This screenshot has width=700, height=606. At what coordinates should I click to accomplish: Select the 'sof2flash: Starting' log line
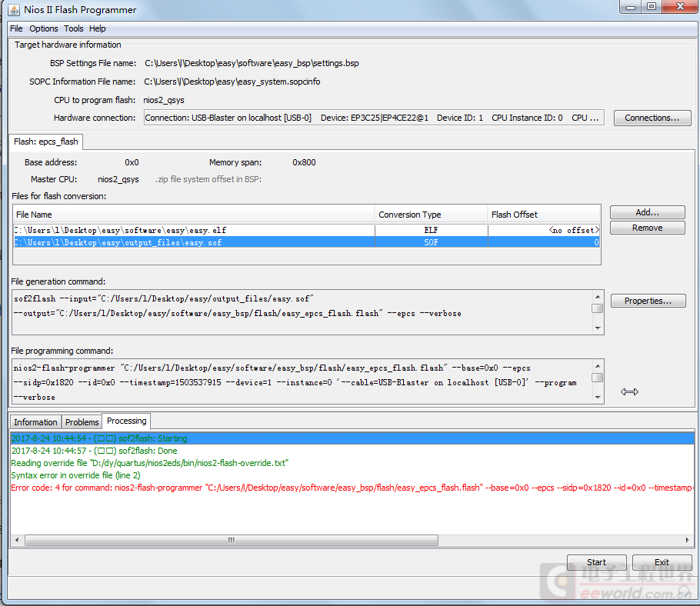point(352,438)
